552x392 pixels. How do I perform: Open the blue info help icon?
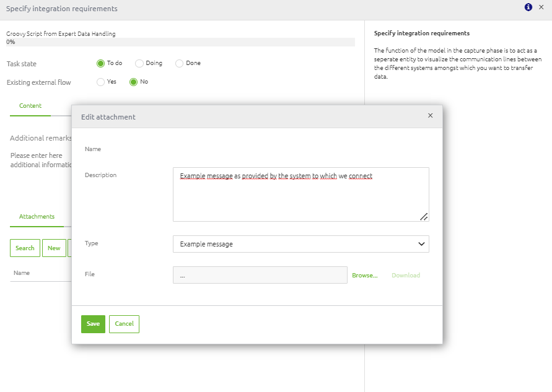(x=528, y=7)
